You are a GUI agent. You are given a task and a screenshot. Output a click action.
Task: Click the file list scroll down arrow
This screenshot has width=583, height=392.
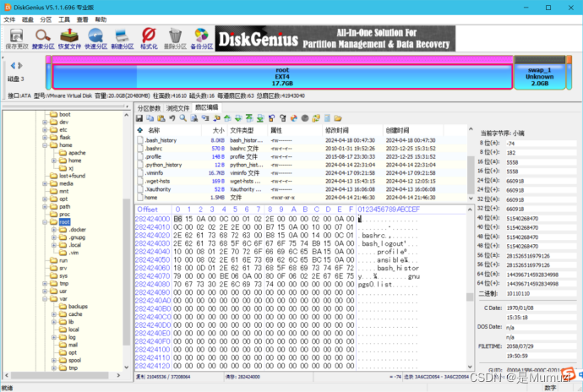click(471, 199)
